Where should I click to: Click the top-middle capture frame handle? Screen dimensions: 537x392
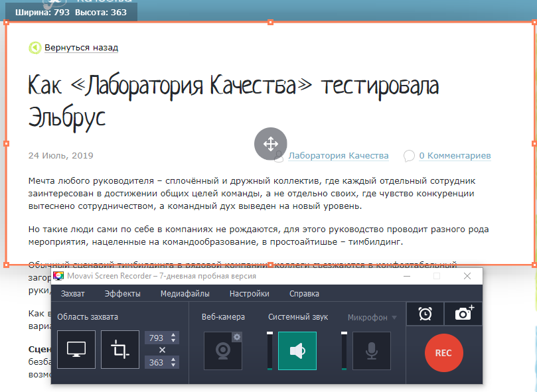pos(270,23)
